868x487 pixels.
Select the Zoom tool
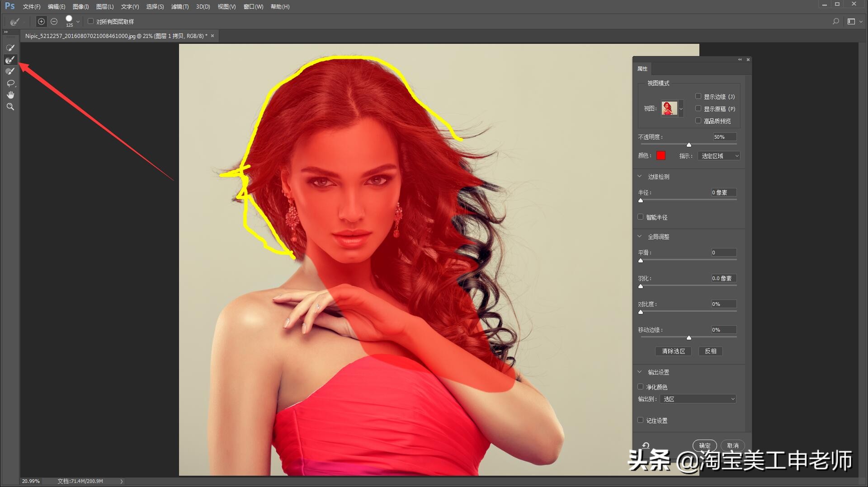click(x=10, y=107)
